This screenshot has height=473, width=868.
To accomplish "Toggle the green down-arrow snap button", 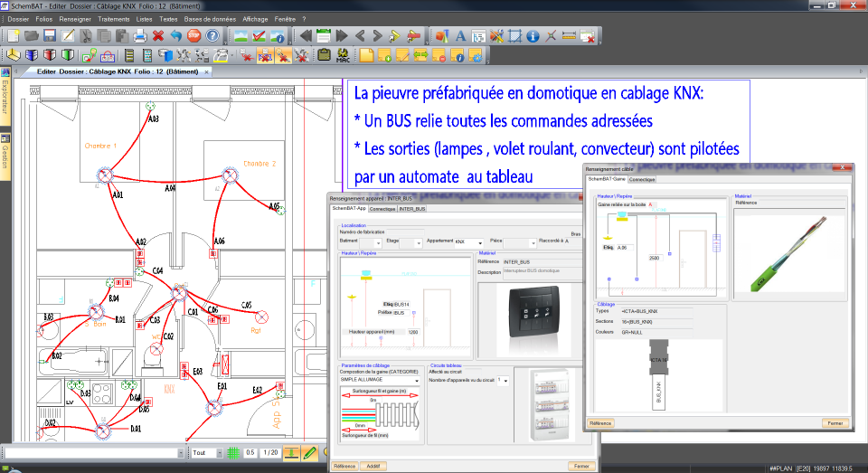I will point(291,453).
